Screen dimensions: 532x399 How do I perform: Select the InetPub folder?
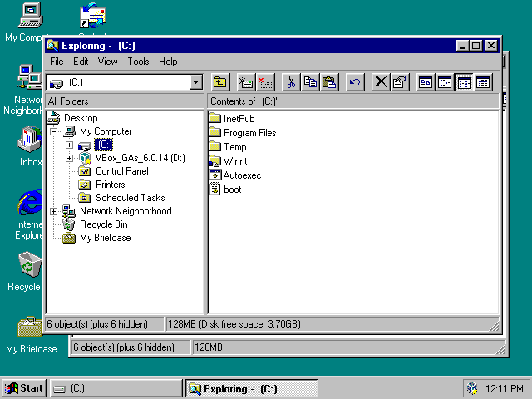pos(232,119)
